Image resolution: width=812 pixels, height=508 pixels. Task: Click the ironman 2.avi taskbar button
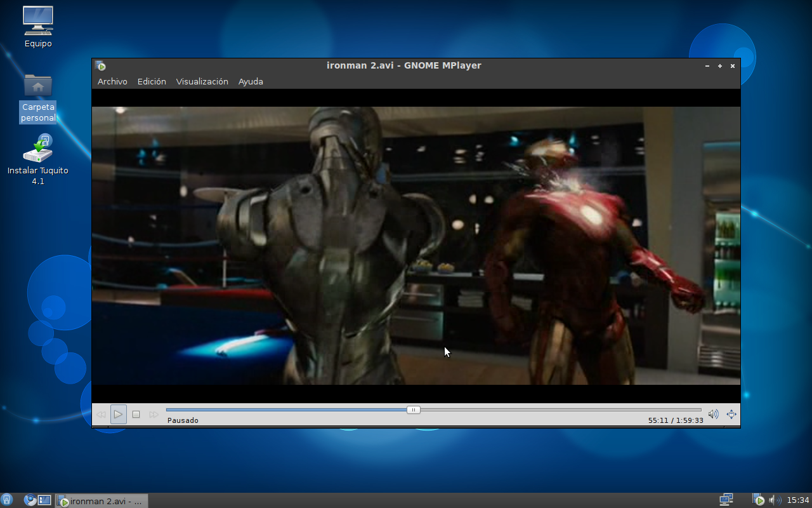(101, 501)
